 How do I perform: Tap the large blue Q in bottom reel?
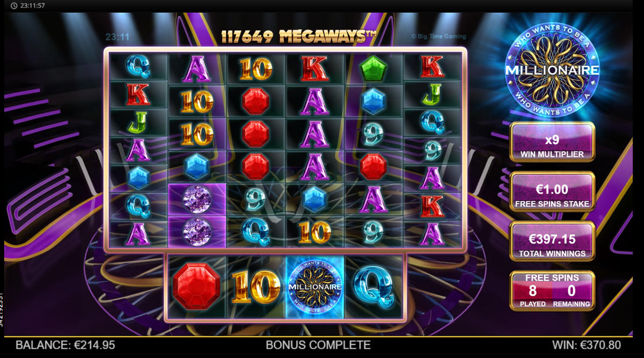374,287
